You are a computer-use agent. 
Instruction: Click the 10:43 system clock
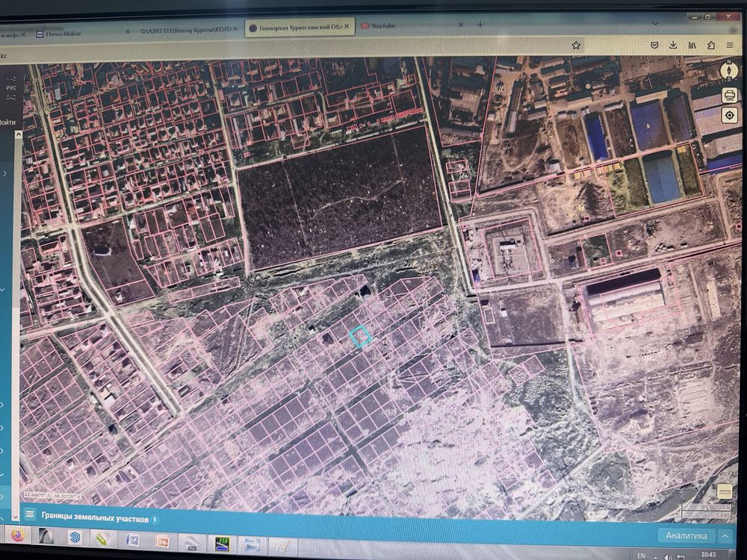(x=708, y=555)
